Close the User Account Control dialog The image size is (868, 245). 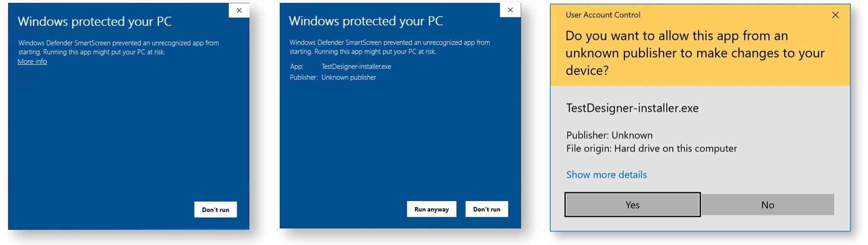point(835,15)
